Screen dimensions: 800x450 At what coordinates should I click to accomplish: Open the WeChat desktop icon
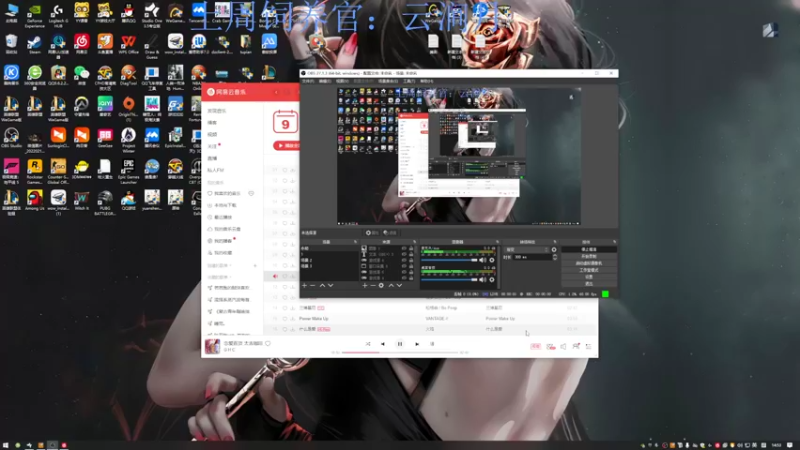(81, 76)
